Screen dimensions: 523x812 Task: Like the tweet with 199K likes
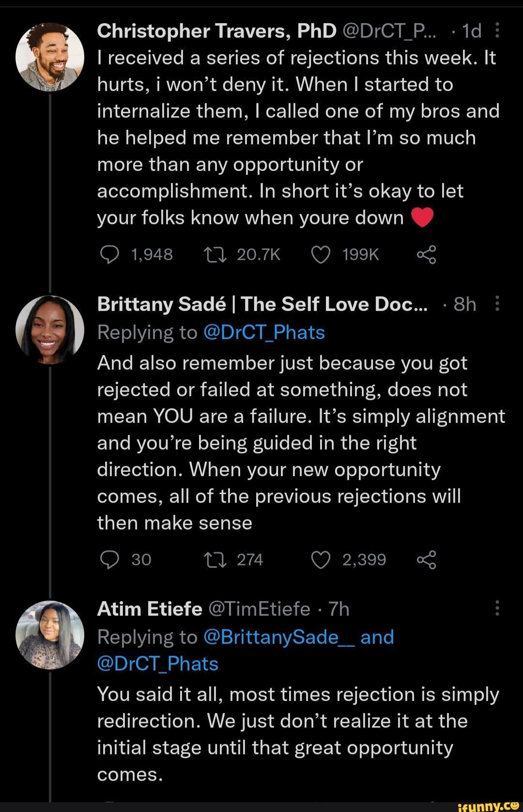(321, 254)
